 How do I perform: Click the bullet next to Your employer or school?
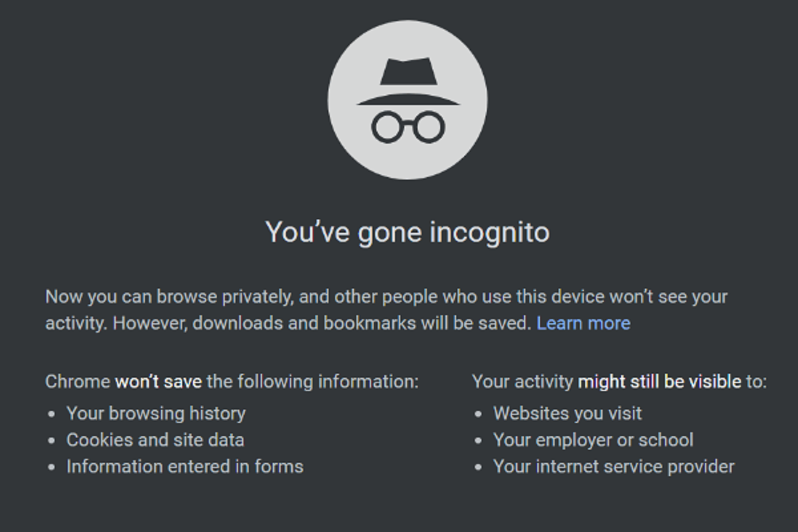477,440
